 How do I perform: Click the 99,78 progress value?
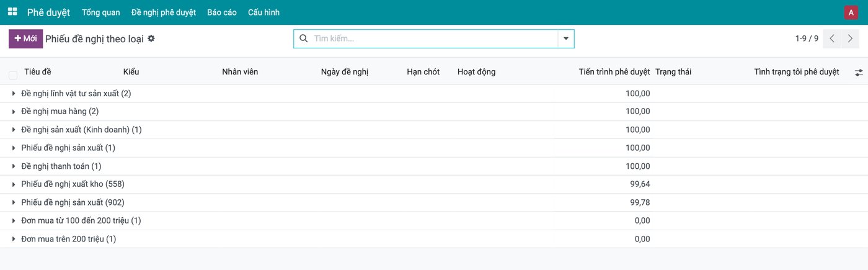coord(640,202)
